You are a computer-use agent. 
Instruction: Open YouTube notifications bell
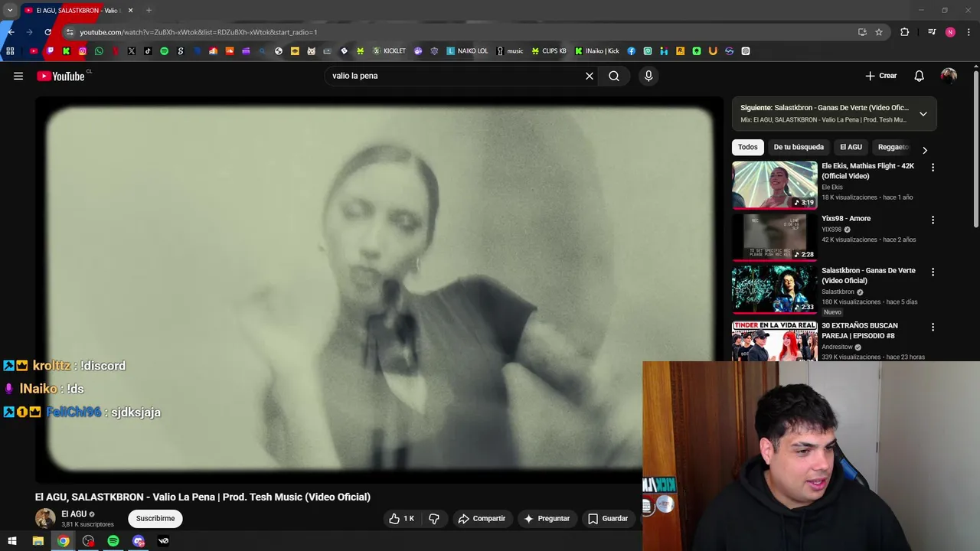[919, 76]
